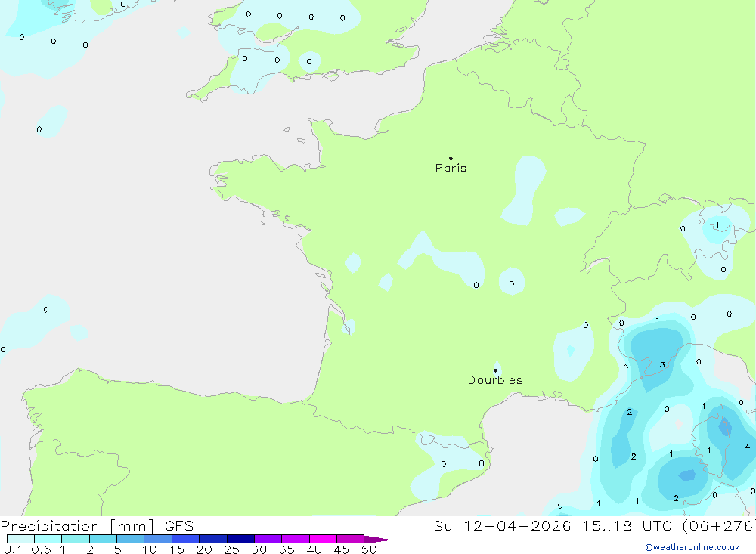756x554 pixels.
Task: Click the Dourbies city label
Action: click(495, 380)
